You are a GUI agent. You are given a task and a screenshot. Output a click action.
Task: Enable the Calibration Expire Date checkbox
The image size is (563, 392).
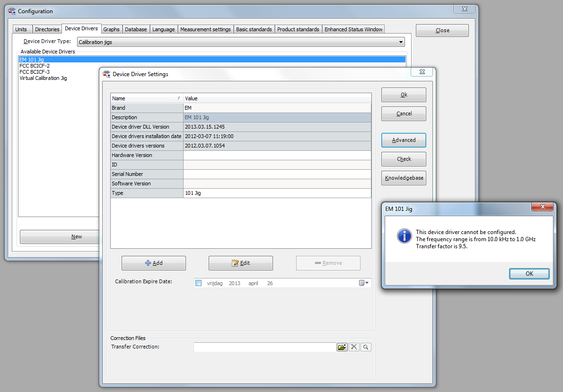coord(199,283)
